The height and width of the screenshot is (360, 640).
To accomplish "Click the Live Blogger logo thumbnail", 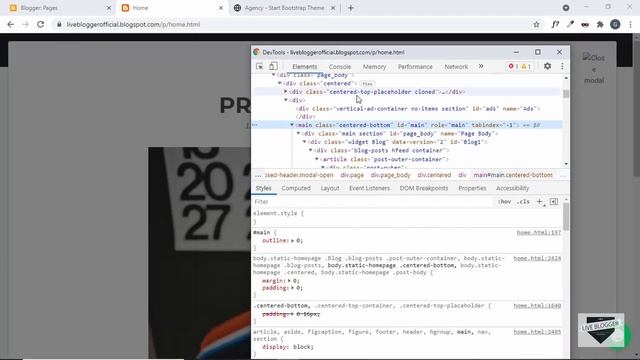I will coord(601,330).
